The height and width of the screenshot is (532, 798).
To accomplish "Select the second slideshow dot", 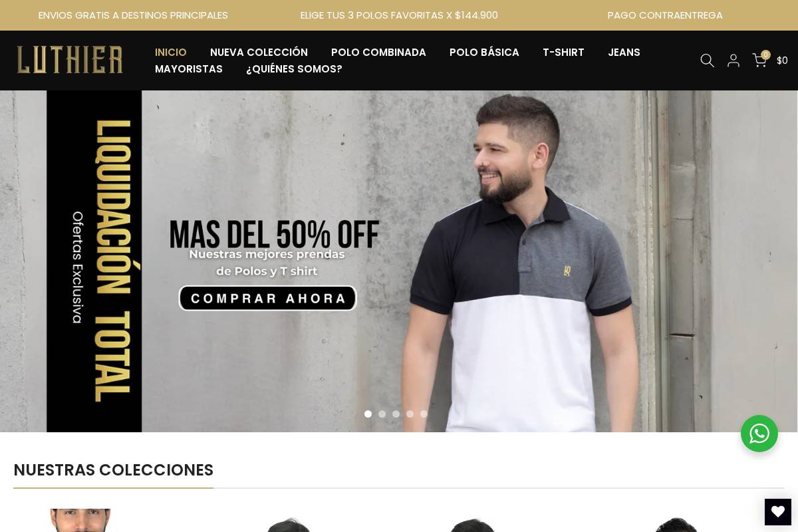I will point(382,414).
